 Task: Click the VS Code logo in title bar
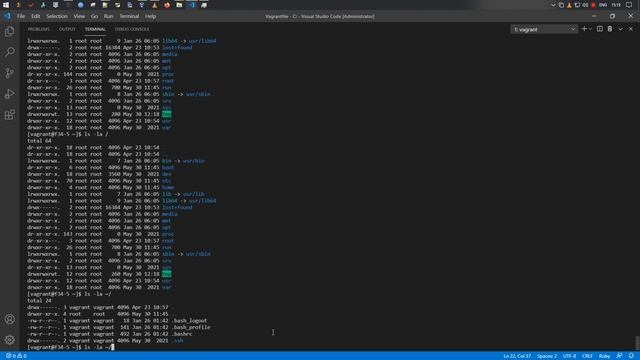(7, 16)
